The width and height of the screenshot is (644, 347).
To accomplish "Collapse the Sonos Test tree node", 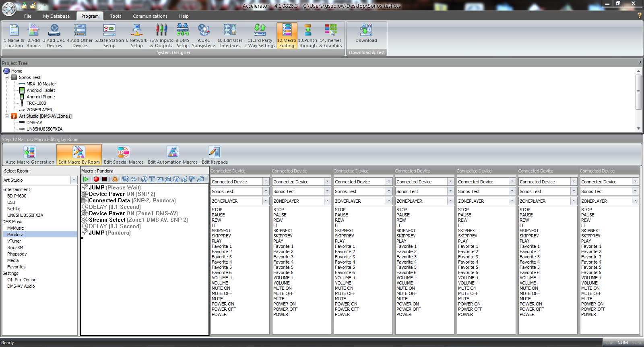I will coord(7,77).
